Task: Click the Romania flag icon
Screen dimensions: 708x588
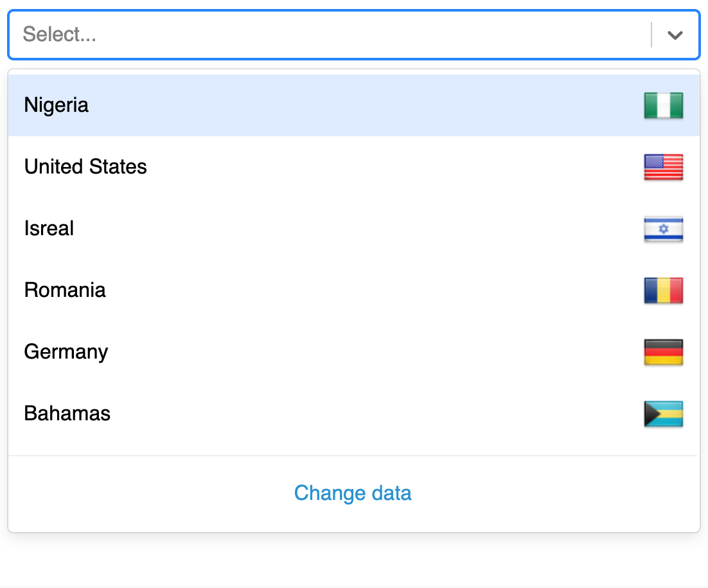Action: pyautogui.click(x=663, y=290)
